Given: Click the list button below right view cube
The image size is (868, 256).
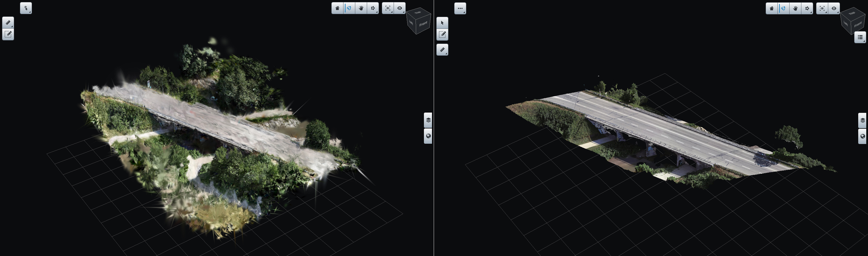Looking at the screenshot, I should pyautogui.click(x=860, y=38).
